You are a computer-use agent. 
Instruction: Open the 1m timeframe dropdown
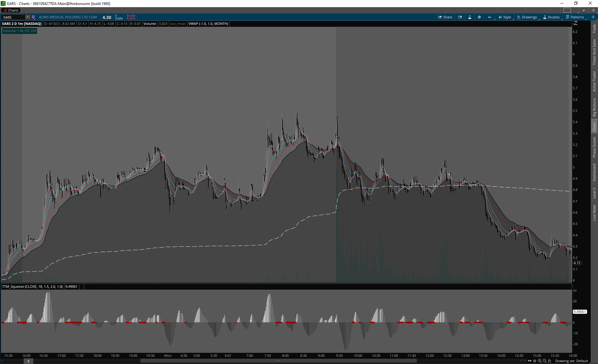(x=490, y=17)
